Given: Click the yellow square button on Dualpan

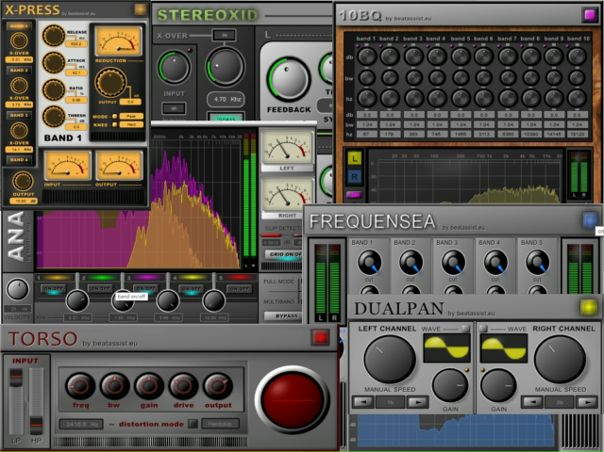Looking at the screenshot, I should 589,307.
